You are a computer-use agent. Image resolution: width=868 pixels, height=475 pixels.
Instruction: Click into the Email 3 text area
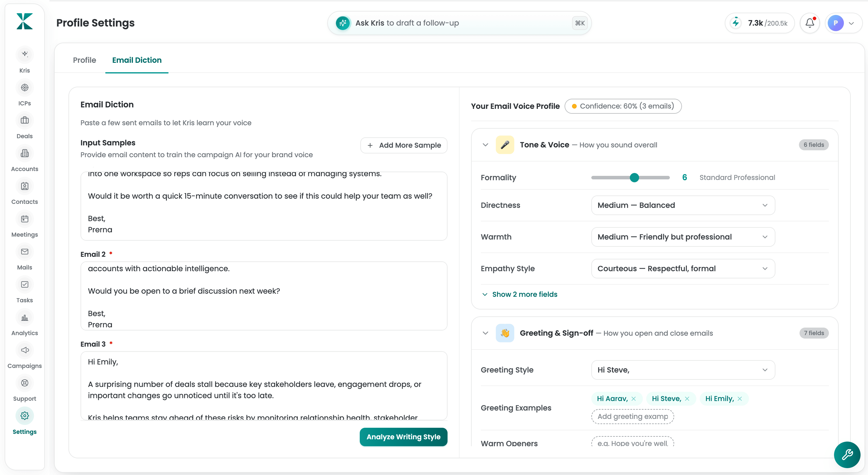click(264, 386)
